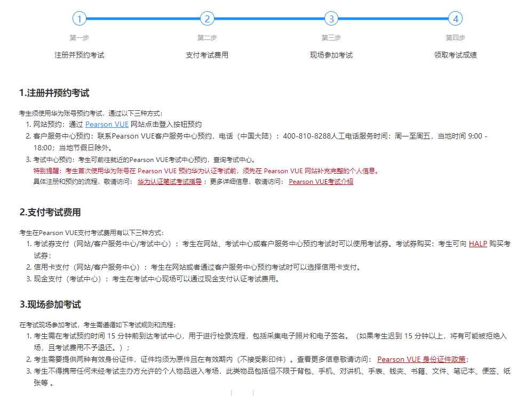
Task: Open the Pearson VUE 身份证件政策 link
Action: [x=422, y=359]
